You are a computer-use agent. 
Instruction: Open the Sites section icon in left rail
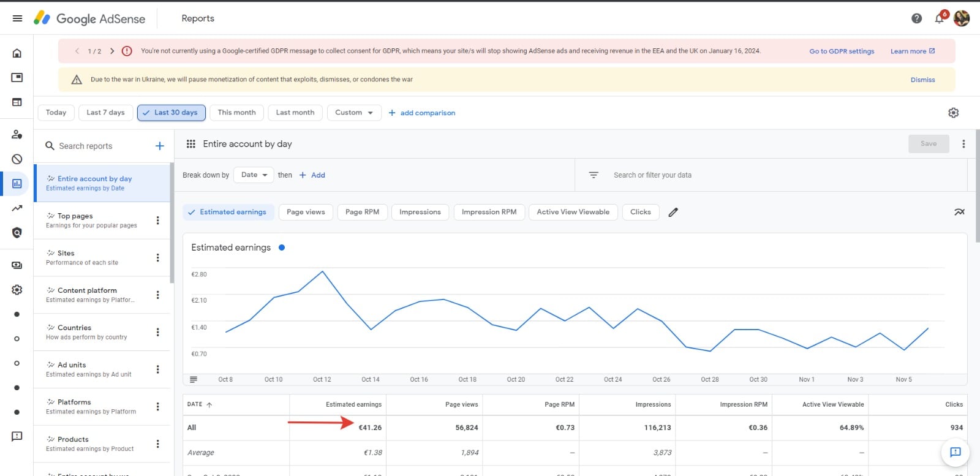tap(17, 102)
